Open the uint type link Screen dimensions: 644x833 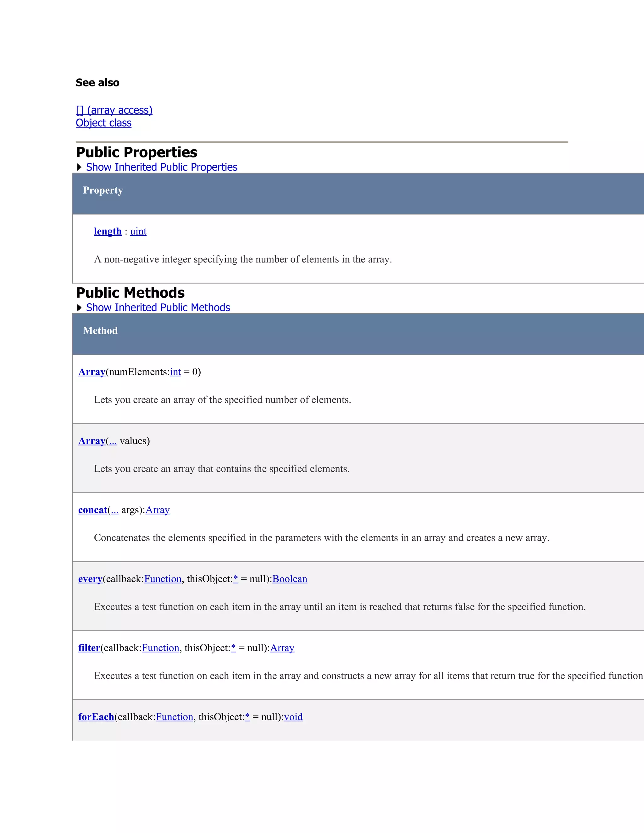(x=138, y=231)
